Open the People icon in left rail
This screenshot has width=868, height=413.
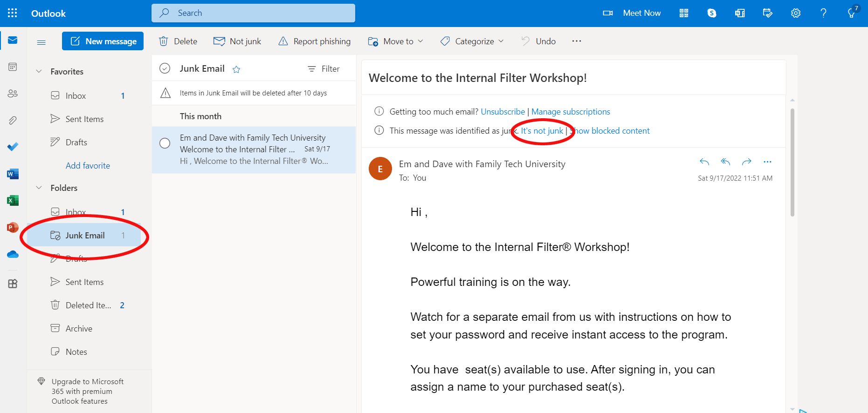(13, 94)
